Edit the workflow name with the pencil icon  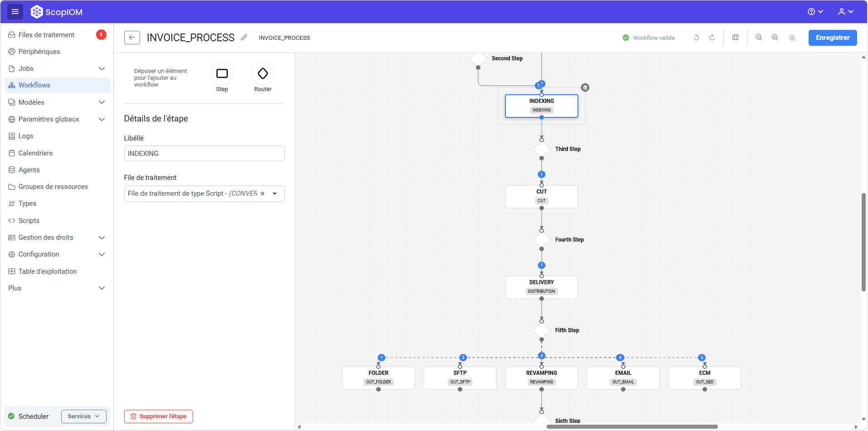pyautogui.click(x=244, y=38)
